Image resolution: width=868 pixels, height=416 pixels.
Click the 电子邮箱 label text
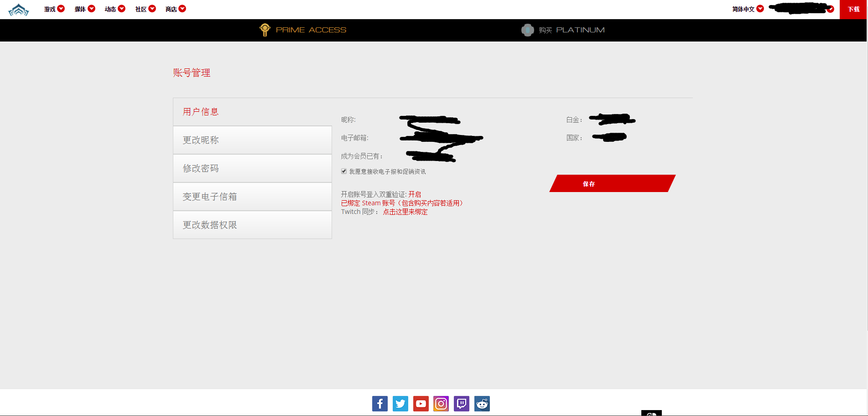coord(355,138)
